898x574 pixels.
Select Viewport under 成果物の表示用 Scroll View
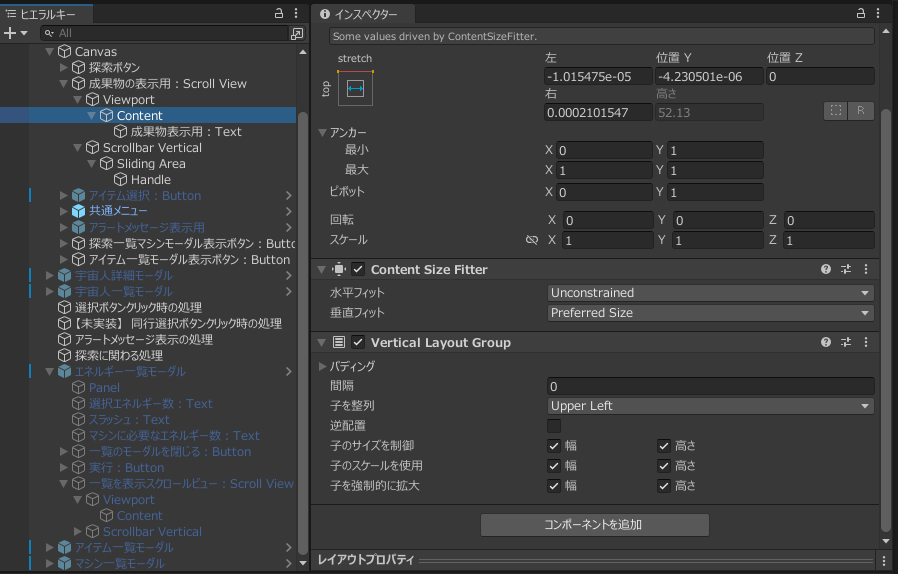(x=128, y=100)
